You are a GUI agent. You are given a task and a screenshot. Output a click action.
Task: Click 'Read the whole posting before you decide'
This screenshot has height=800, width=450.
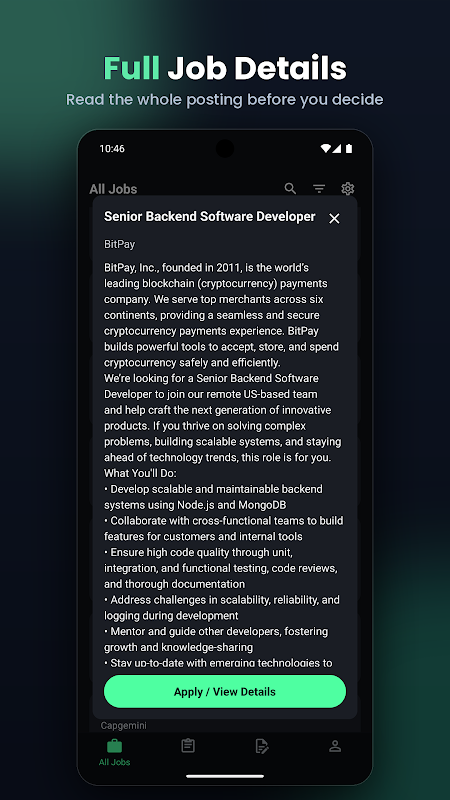(x=225, y=99)
